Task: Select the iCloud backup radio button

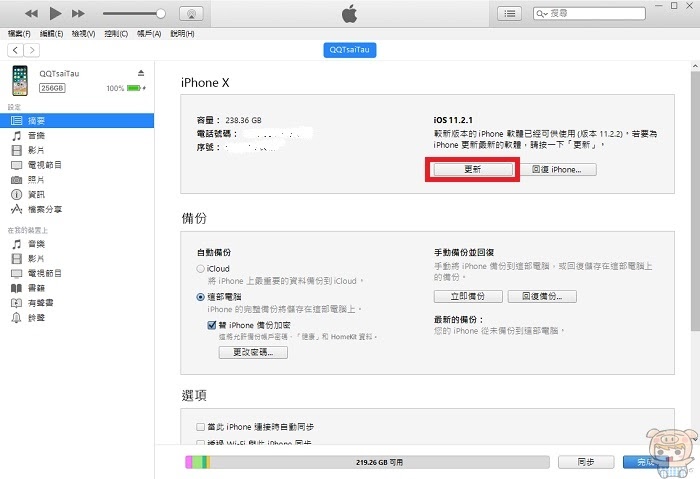Action: tap(200, 269)
